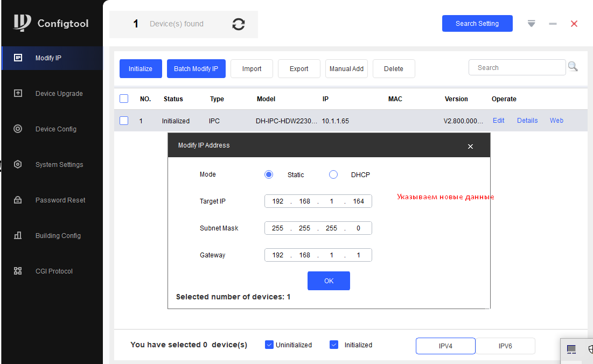Toggle the Uninitialized filter checkbox

(269, 345)
